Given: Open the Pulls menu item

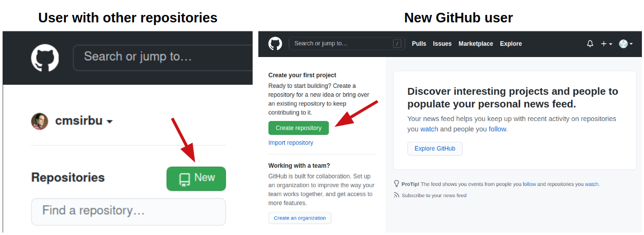Looking at the screenshot, I should click(419, 44).
